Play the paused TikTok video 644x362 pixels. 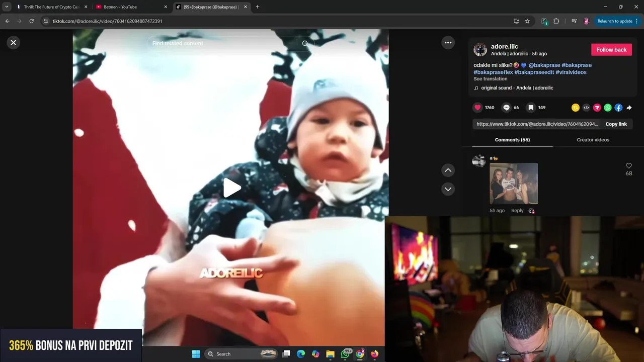tap(231, 188)
